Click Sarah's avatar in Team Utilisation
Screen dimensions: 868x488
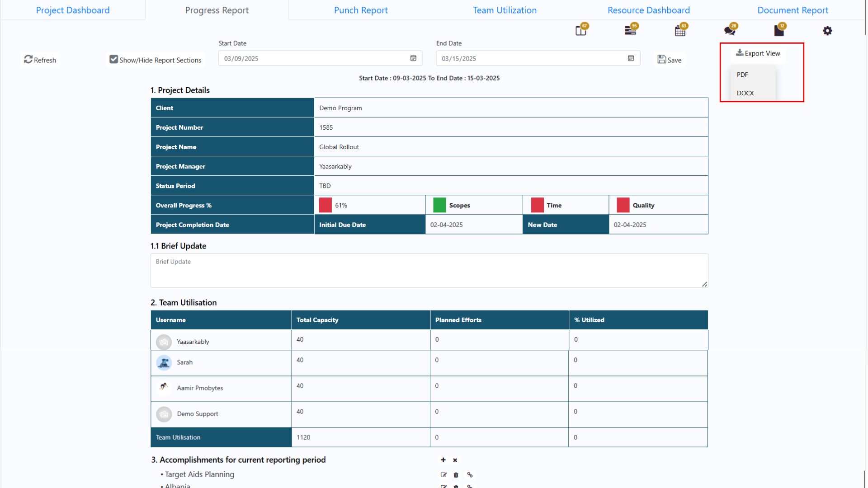[164, 362]
